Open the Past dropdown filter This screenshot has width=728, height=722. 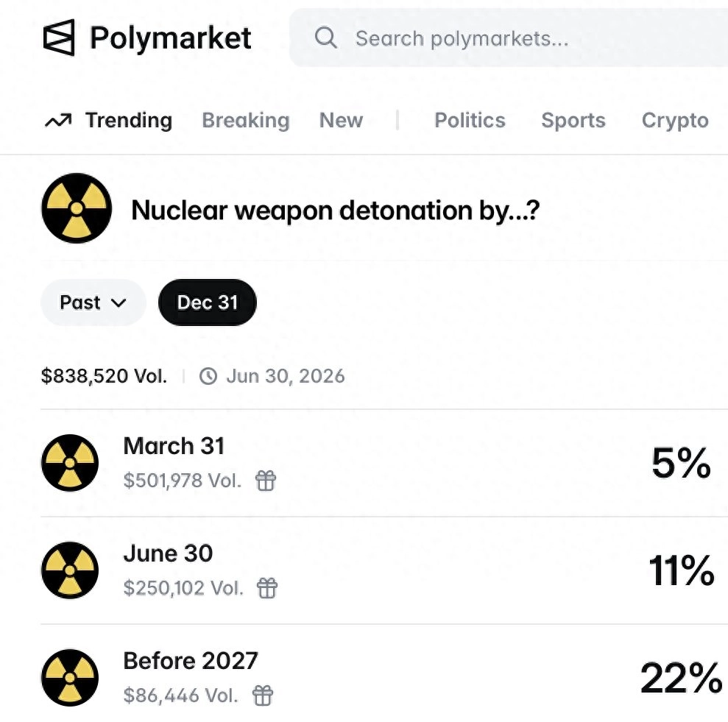93,302
